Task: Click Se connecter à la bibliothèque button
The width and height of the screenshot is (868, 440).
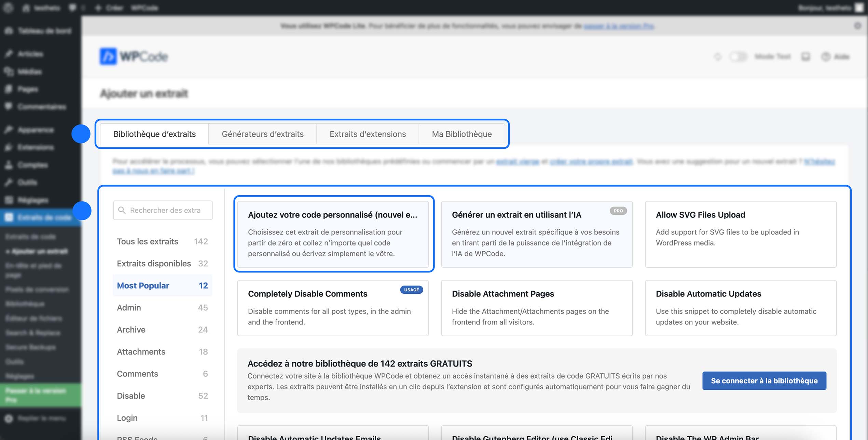Action: (764, 381)
